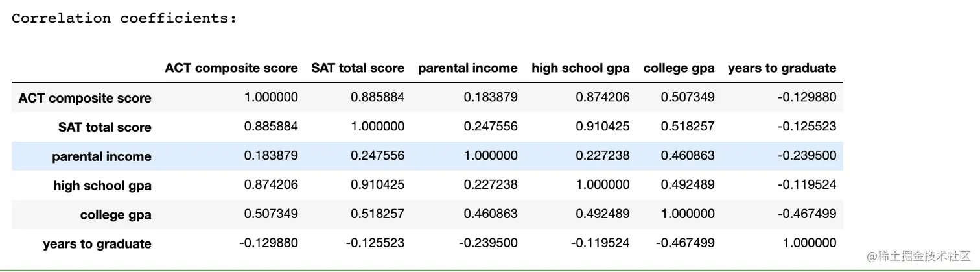Click the high school gpa column header
980x272 pixels.
[581, 68]
